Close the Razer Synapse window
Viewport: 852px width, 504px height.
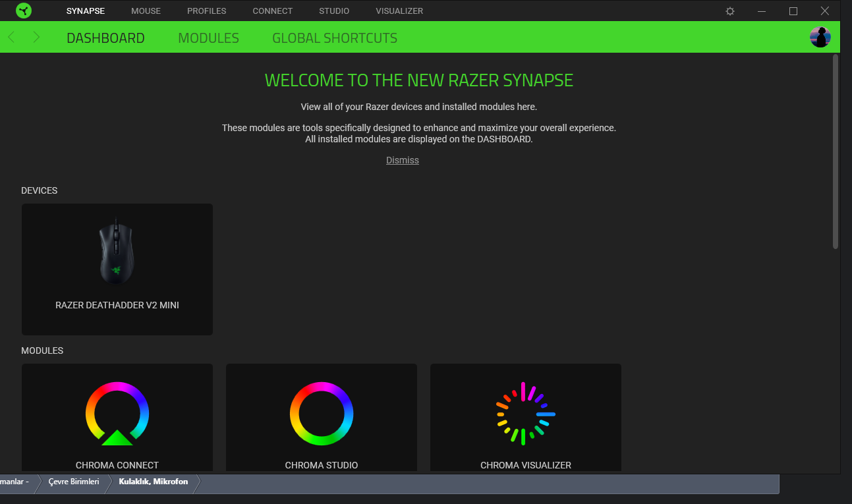tap(825, 11)
